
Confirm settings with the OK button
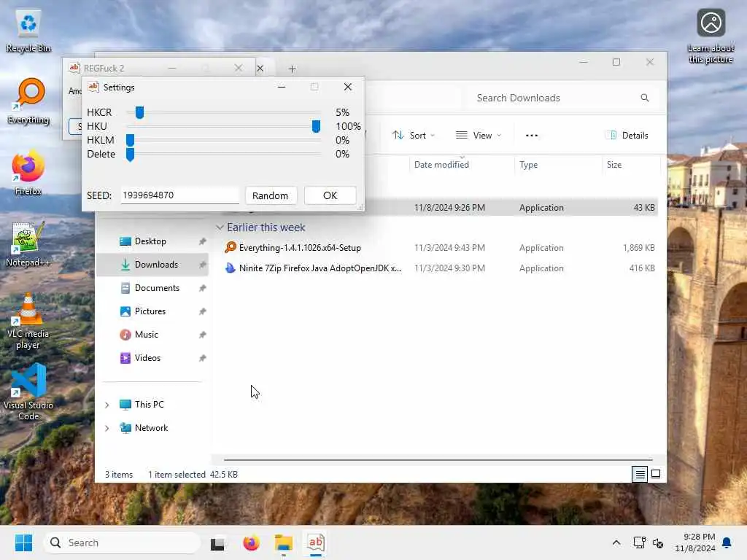point(330,195)
